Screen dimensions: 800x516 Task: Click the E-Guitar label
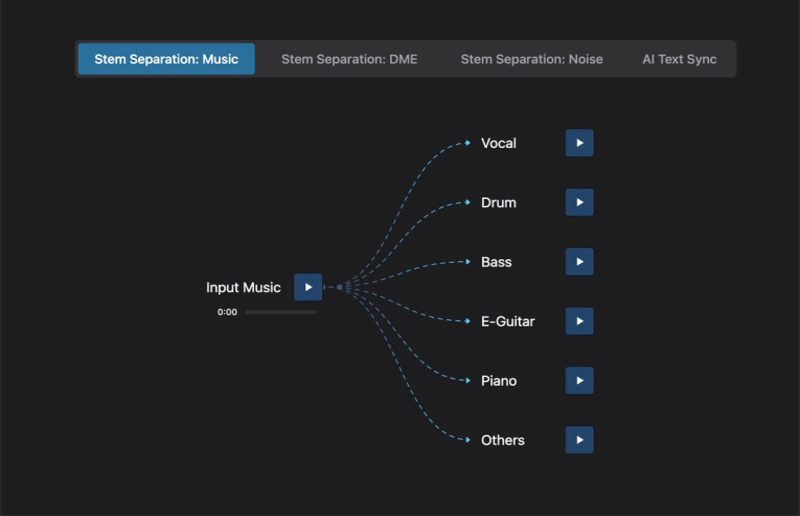507,321
